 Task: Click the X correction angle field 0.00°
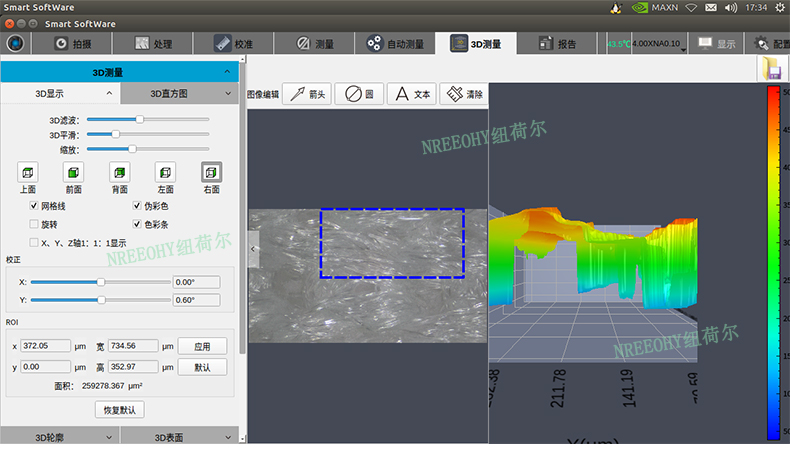click(196, 282)
